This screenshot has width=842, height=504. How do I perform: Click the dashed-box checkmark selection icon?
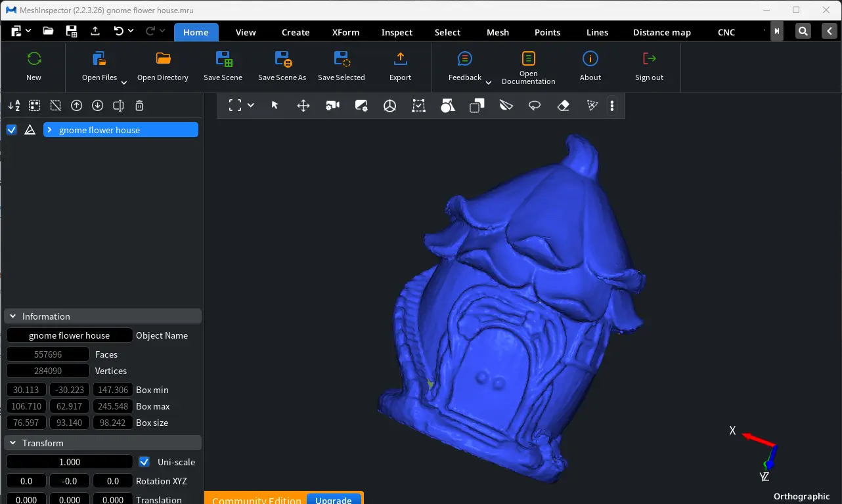click(x=419, y=106)
